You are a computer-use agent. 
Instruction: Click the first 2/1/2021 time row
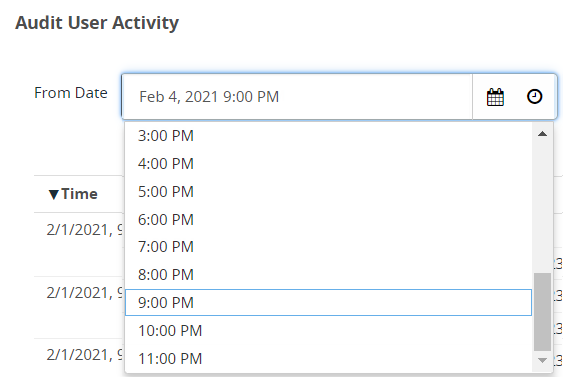coord(84,230)
